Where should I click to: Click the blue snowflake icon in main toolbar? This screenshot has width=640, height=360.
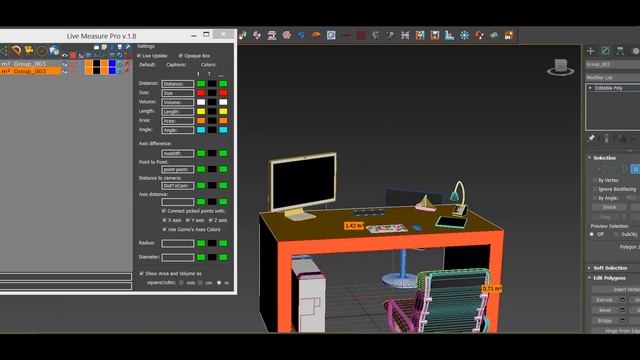pyautogui.click(x=464, y=36)
